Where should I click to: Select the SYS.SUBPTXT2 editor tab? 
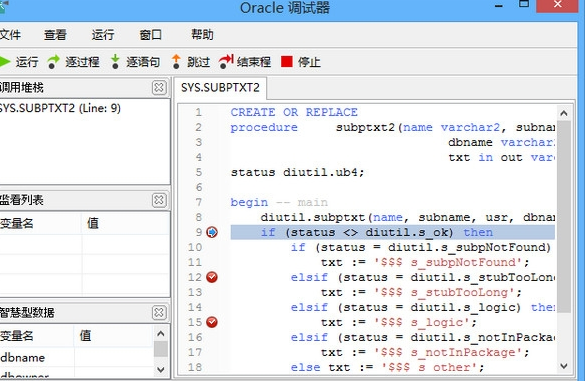(x=220, y=88)
